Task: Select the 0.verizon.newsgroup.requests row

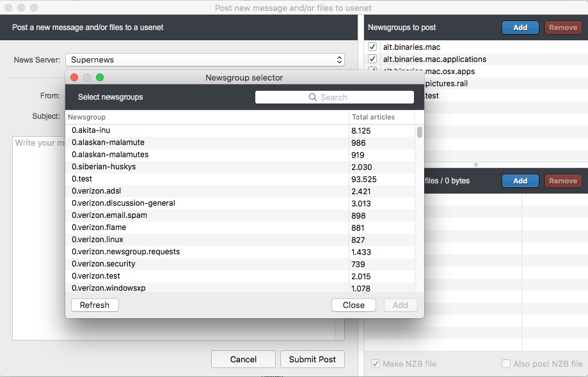Action: pos(240,252)
